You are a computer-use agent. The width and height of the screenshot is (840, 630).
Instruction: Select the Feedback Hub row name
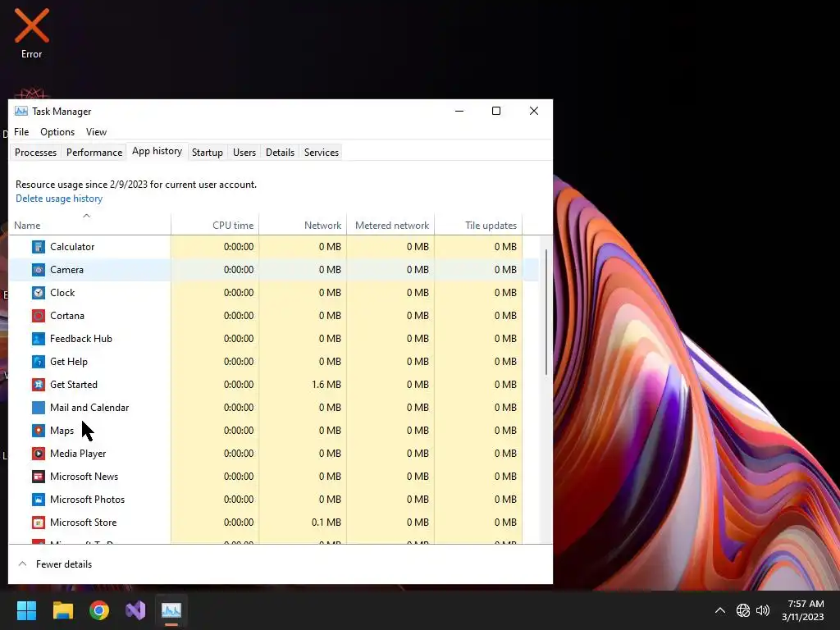tap(81, 339)
